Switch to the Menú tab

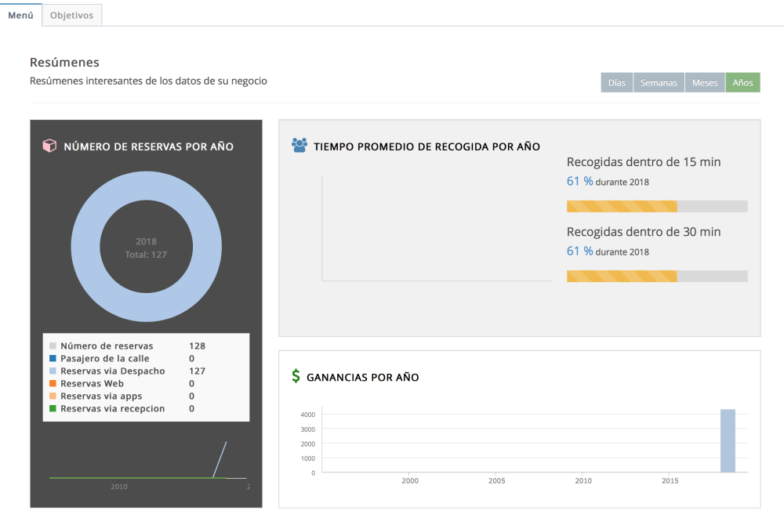pos(20,15)
